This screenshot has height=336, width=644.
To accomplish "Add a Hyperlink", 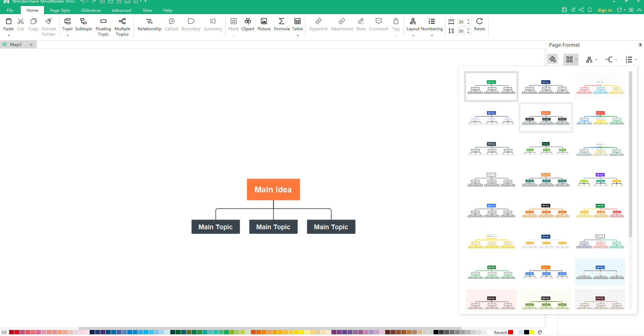I will click(x=318, y=25).
